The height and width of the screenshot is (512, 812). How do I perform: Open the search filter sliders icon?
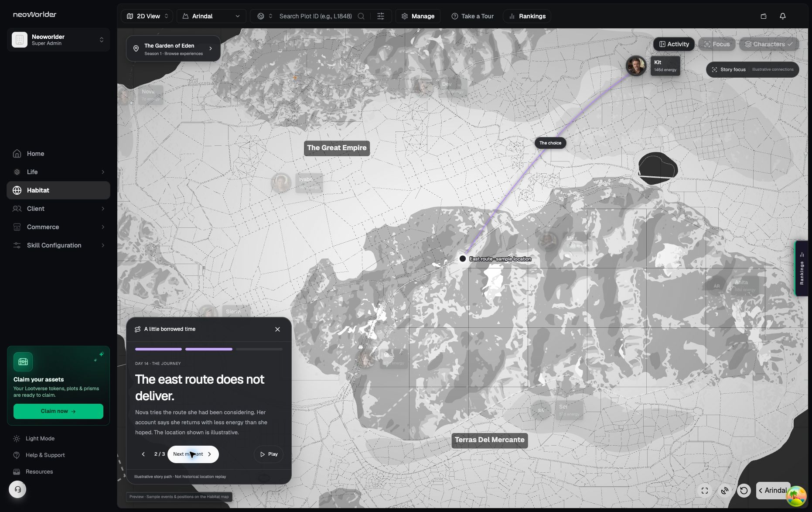pos(381,16)
